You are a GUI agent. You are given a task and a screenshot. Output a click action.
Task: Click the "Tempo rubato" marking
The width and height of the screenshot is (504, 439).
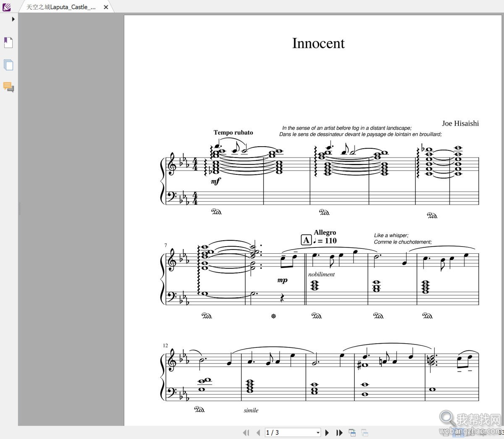[x=233, y=132]
